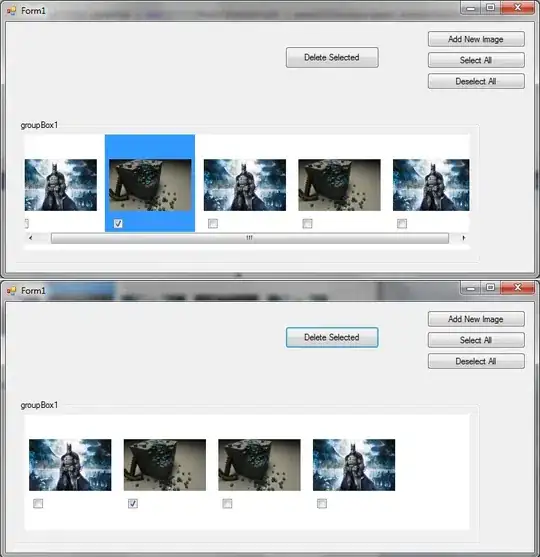The width and height of the screenshot is (540, 557).
Task: Click Add New Image in the bottom window
Action: tap(476, 319)
